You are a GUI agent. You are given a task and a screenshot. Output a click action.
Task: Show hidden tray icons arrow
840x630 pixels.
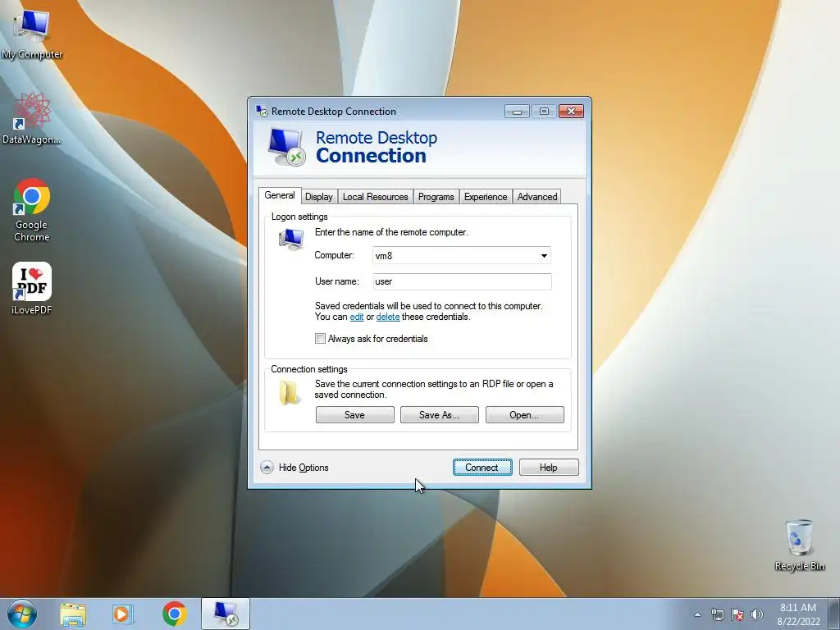(x=697, y=614)
